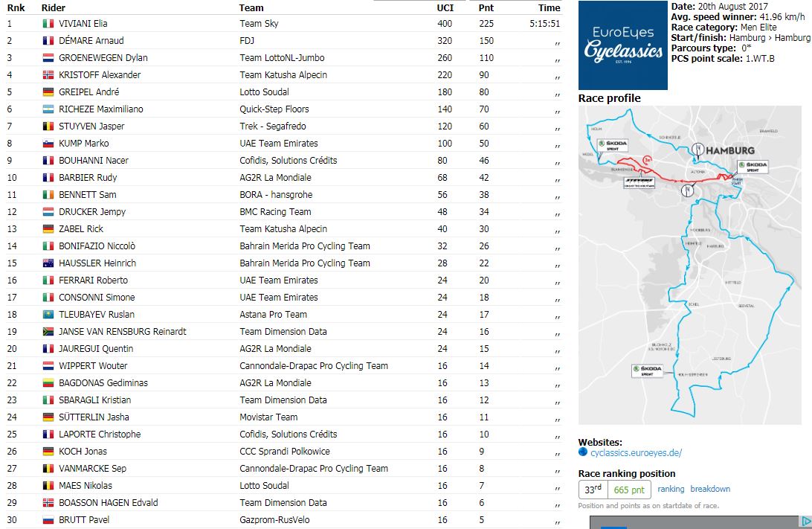Open the cyclassics.euroeyes.de website link
This screenshot has width=812, height=529.
pyautogui.click(x=636, y=452)
